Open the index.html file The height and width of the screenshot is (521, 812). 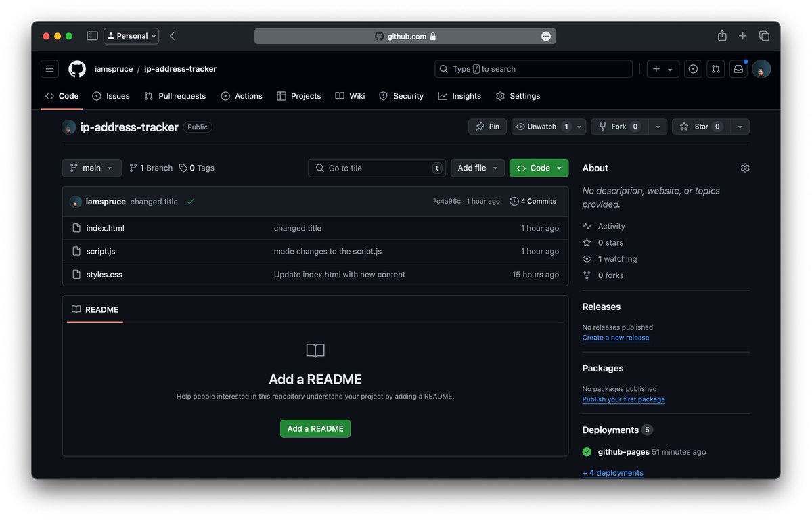pyautogui.click(x=106, y=228)
